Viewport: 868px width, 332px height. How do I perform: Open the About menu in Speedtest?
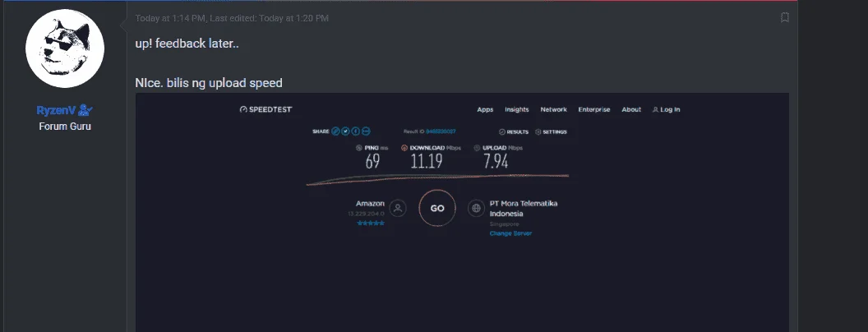point(631,109)
